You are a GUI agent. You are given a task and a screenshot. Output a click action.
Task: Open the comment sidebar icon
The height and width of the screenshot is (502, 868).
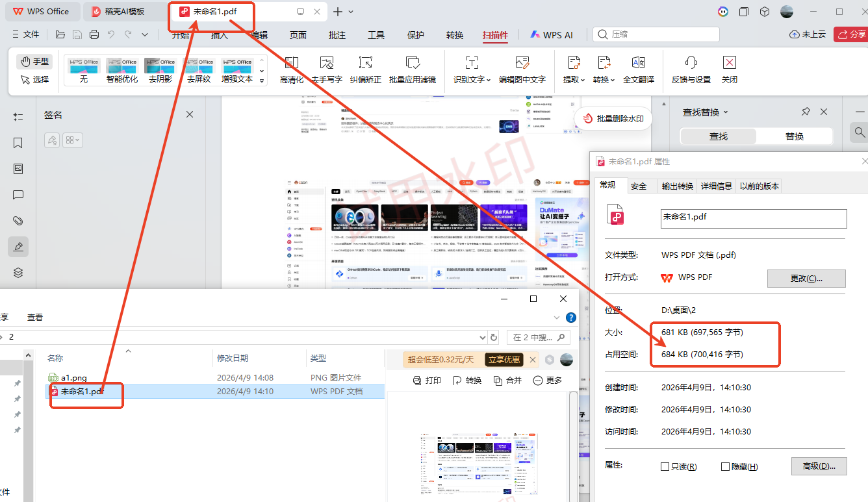point(18,195)
